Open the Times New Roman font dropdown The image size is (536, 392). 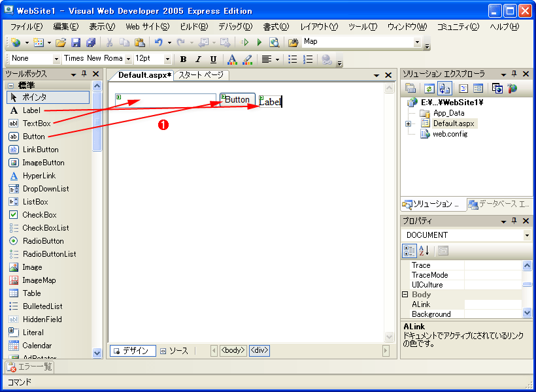click(128, 59)
